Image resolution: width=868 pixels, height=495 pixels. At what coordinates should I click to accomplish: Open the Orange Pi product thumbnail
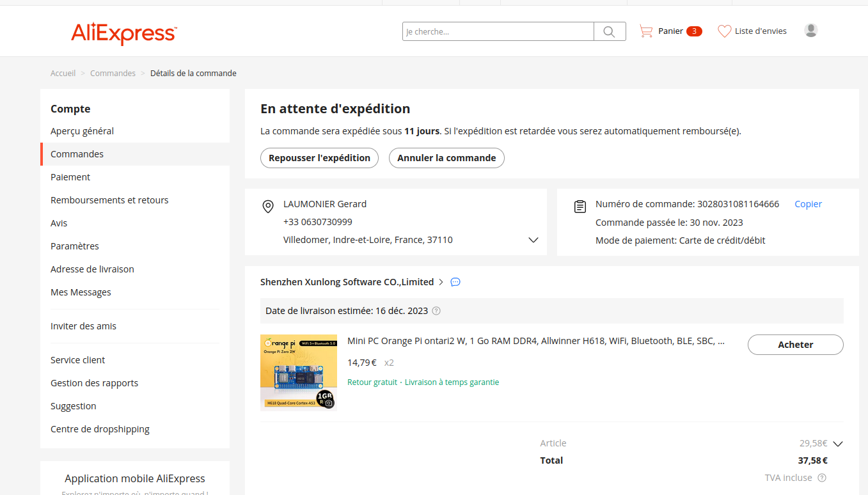click(299, 372)
